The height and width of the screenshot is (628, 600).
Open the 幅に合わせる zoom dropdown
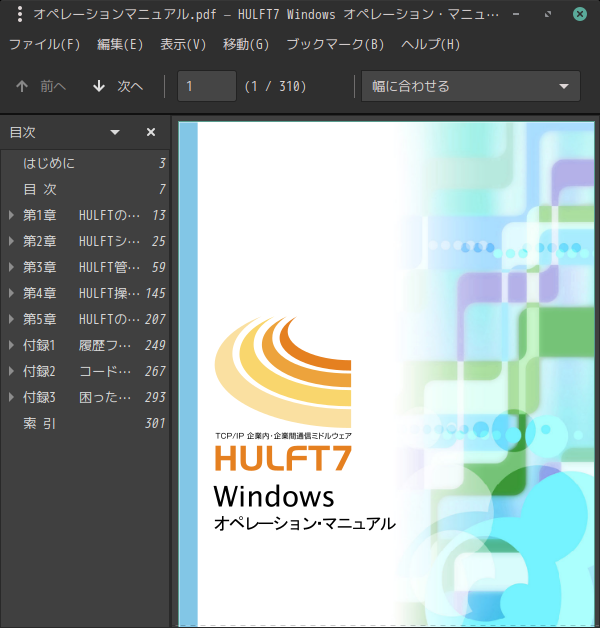pos(471,86)
